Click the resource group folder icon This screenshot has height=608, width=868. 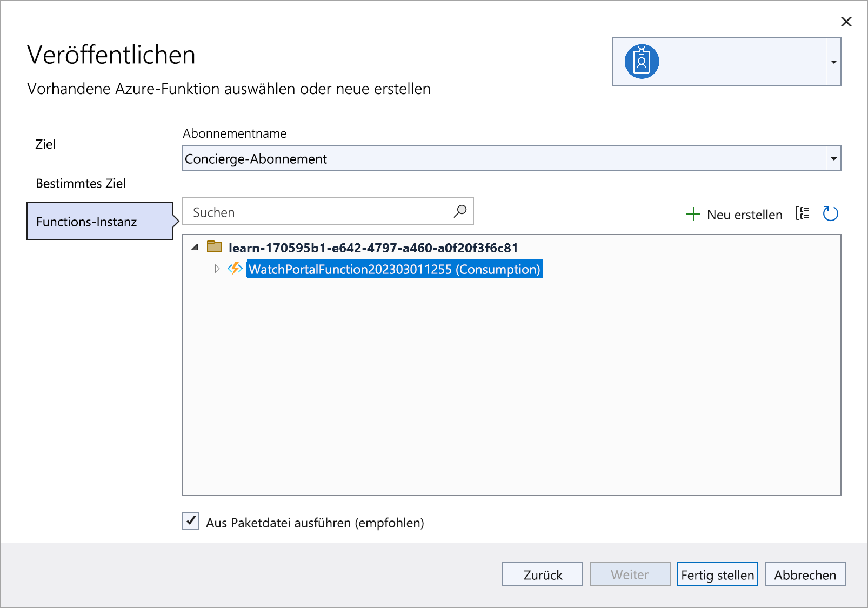(x=215, y=247)
